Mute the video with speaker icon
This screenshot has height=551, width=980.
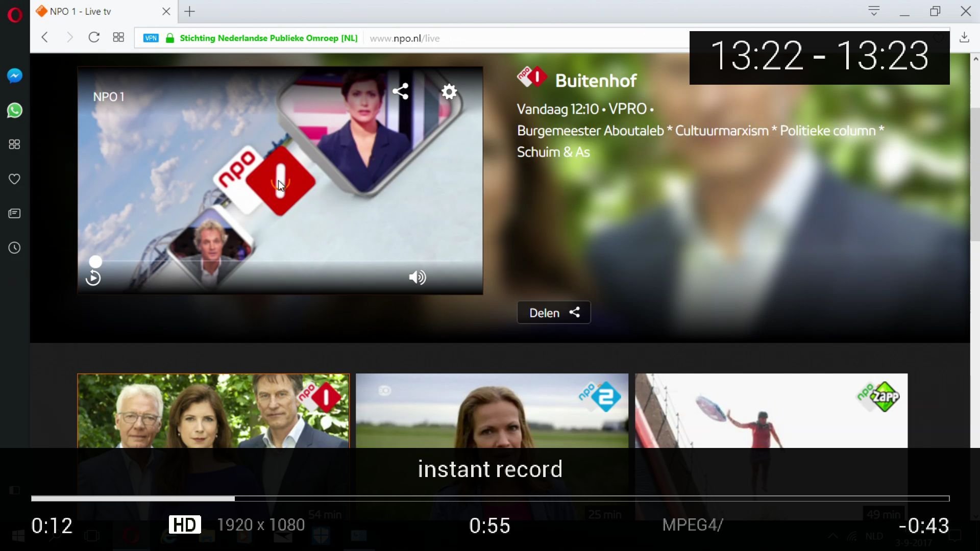(x=418, y=277)
